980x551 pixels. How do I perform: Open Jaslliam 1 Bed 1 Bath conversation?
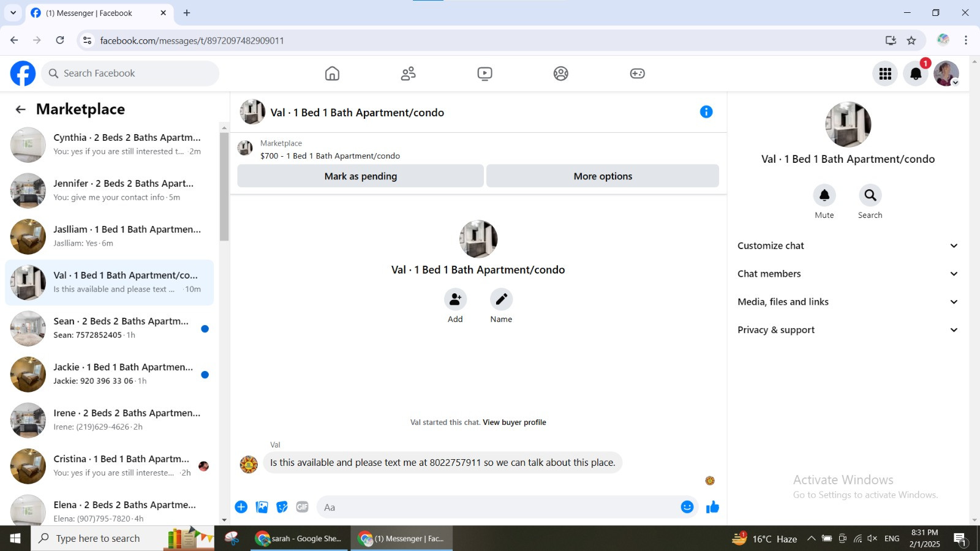click(x=110, y=236)
